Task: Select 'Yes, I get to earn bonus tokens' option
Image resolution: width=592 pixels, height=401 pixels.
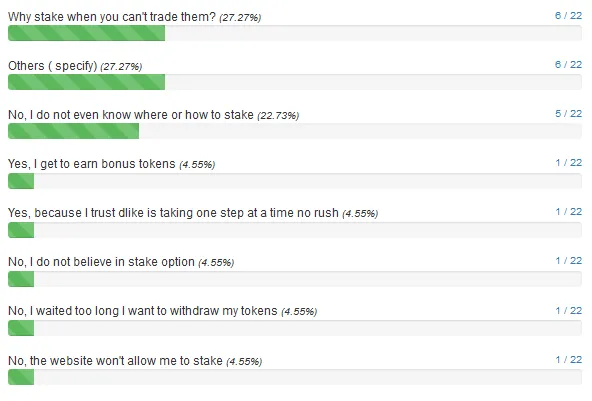Action: click(92, 164)
